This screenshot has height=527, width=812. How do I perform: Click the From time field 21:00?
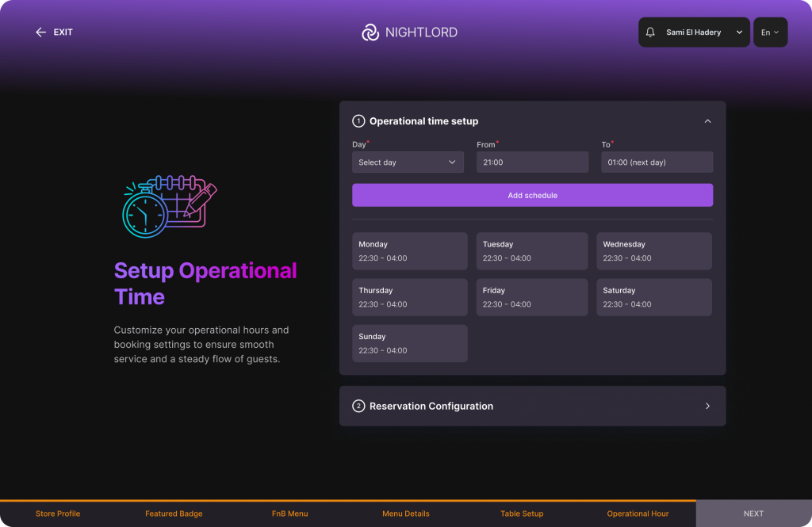point(532,162)
